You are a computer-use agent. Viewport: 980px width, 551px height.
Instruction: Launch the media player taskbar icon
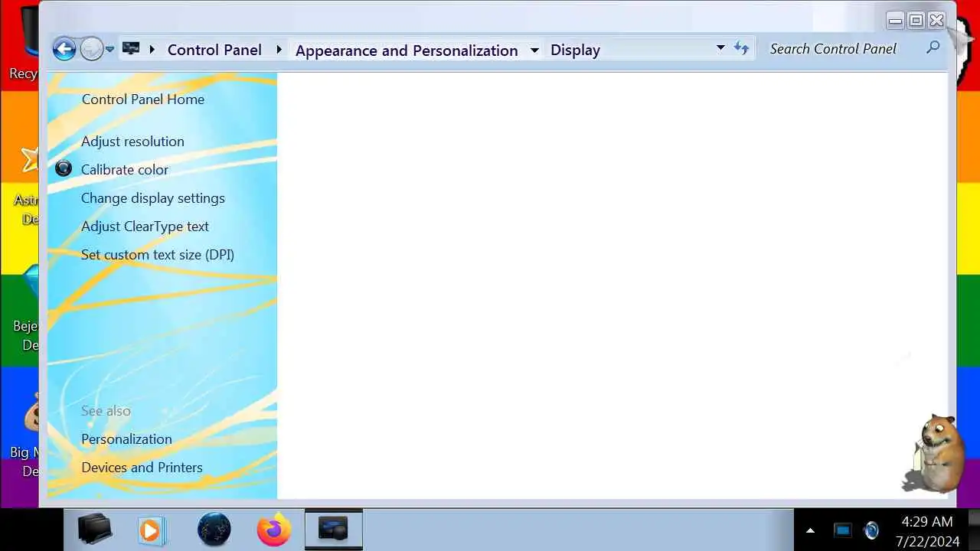click(152, 530)
